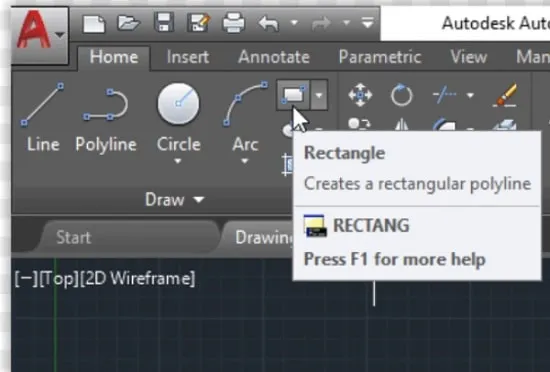This screenshot has height=372, width=550.
Task: Click the Trim tool icon
Action: [x=445, y=95]
